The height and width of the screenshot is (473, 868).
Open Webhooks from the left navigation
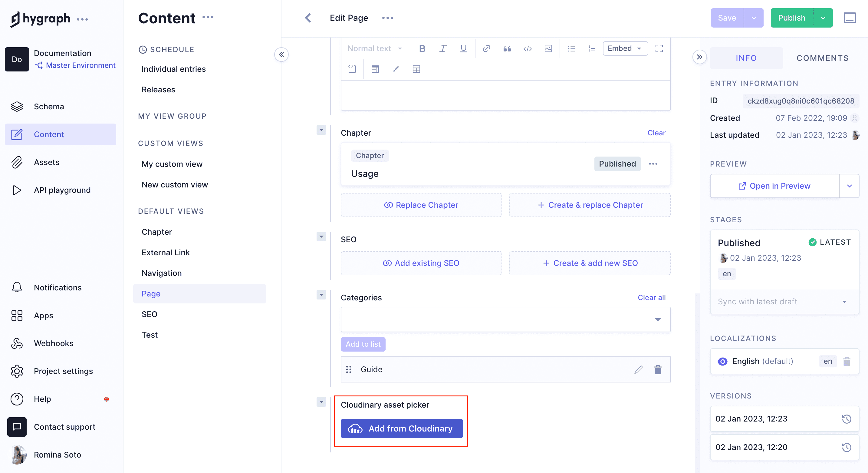pos(53,343)
